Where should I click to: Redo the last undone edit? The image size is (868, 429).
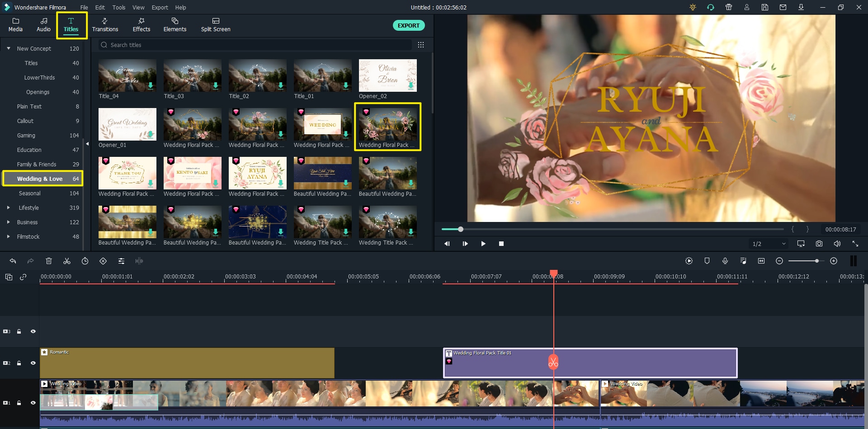30,261
